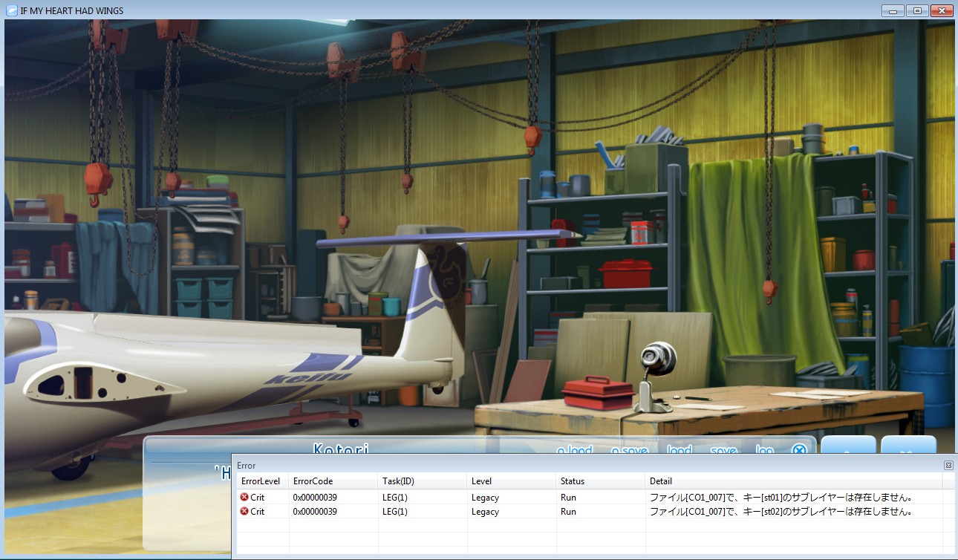Image resolution: width=958 pixels, height=560 pixels.
Task: Sort errors by ErrorCode column header
Action: tap(313, 481)
